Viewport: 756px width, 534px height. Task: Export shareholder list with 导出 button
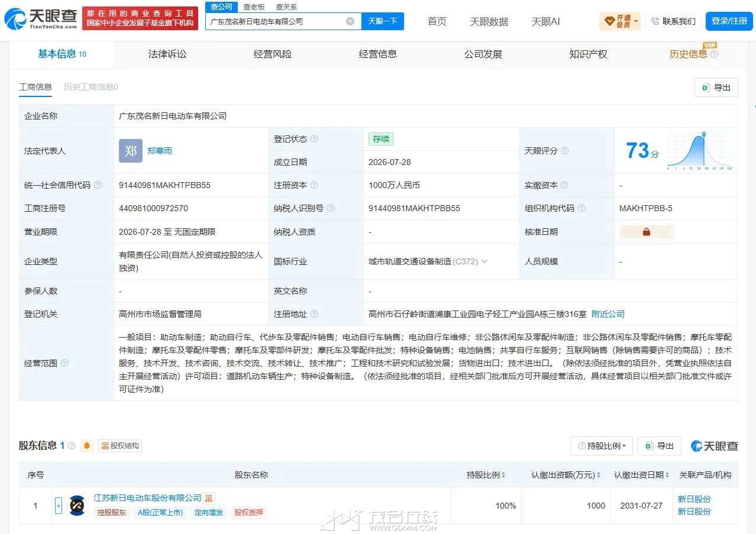pyautogui.click(x=660, y=446)
